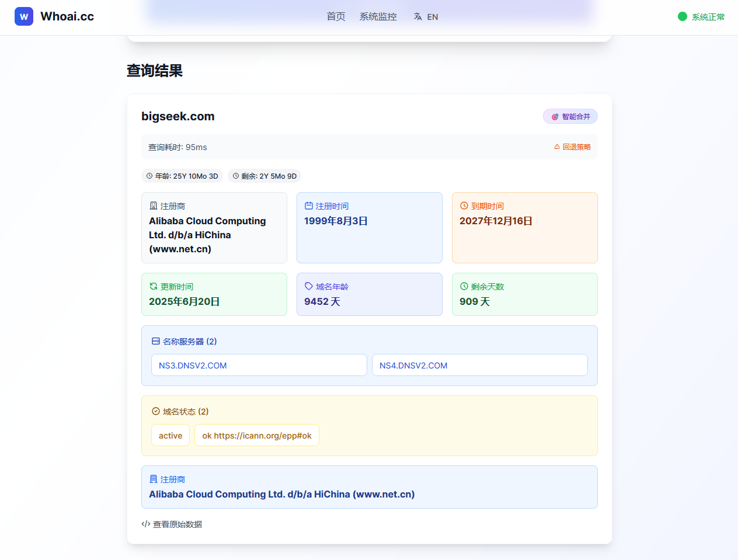This screenshot has width=738, height=560.
Task: Click the 名称服务器 (2) label
Action: tap(190, 341)
